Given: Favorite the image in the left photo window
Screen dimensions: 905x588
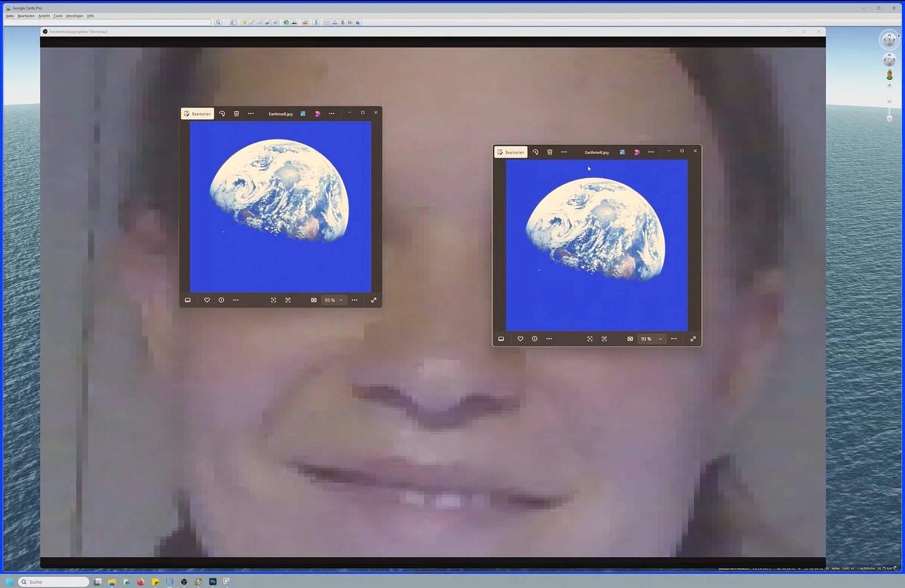Looking at the screenshot, I should coord(207,300).
